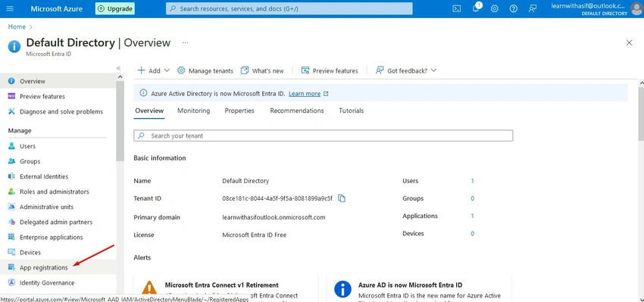The height and width of the screenshot is (302, 644).
Task: Collapse the left sidebar with double chevron
Action: click(x=118, y=68)
